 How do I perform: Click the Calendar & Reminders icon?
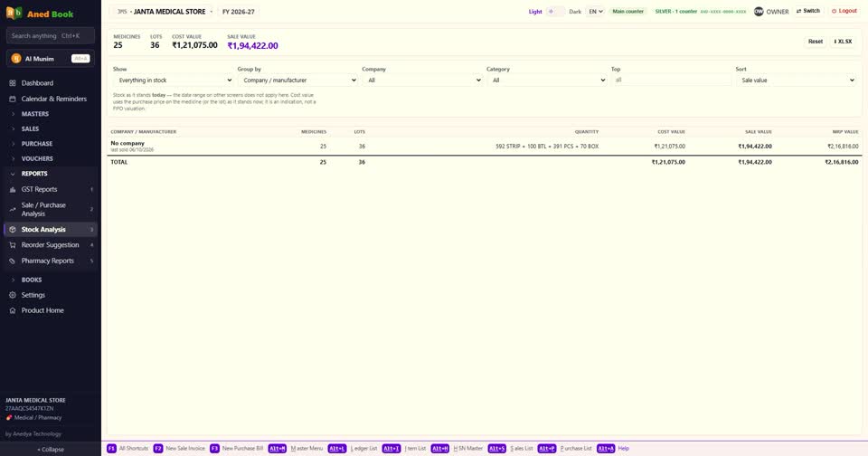coord(12,99)
